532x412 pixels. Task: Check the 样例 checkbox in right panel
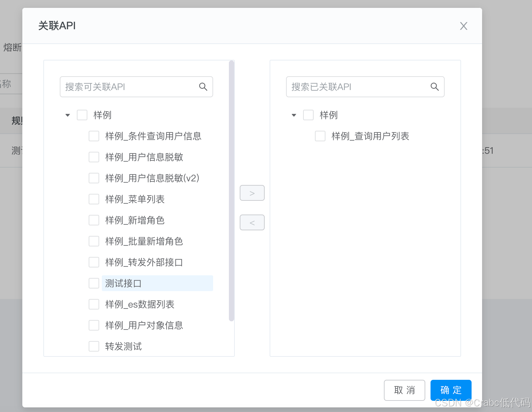pos(308,115)
